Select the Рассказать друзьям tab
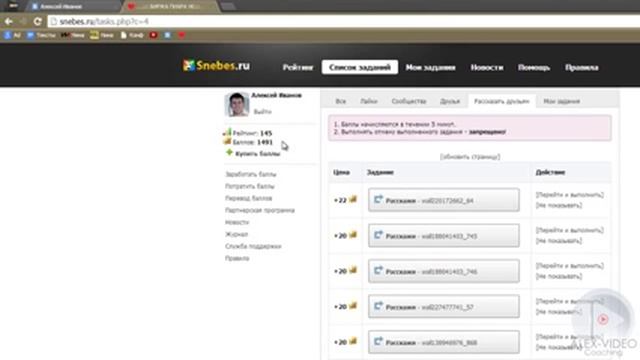This screenshot has height=360, width=640. pos(502,101)
